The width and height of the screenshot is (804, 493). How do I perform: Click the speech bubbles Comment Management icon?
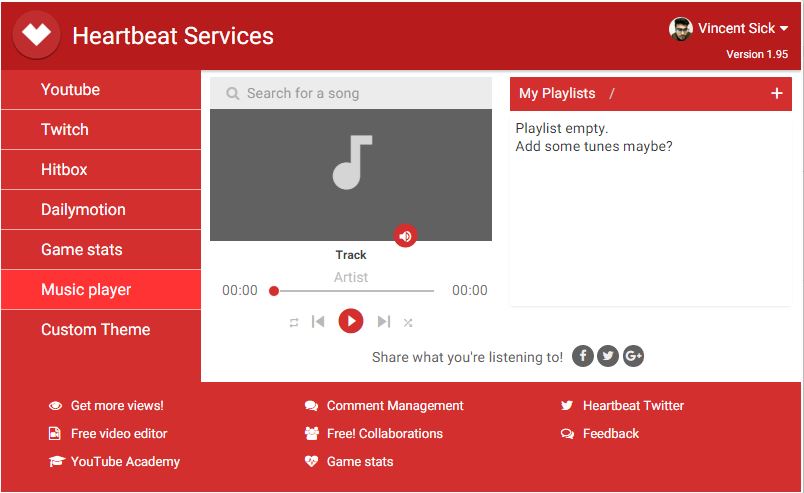(311, 406)
